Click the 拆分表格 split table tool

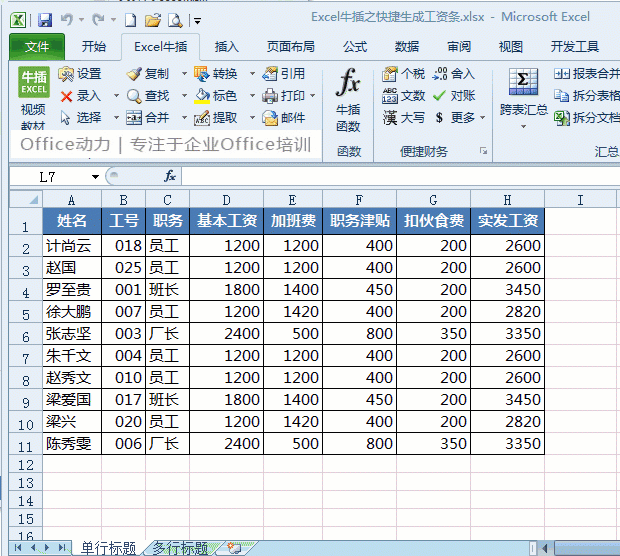click(587, 96)
